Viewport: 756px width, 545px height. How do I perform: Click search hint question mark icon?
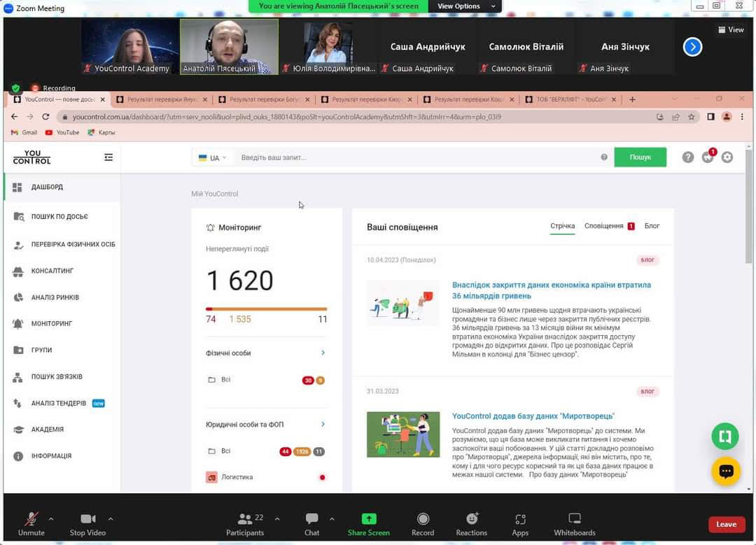[x=604, y=157]
